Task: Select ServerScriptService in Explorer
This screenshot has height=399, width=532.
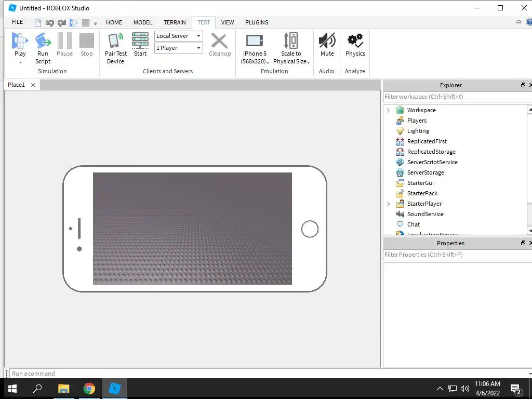Action: tap(432, 162)
